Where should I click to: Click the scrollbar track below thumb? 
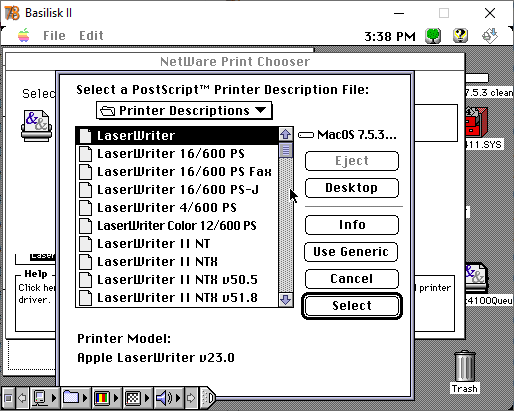(x=286, y=225)
